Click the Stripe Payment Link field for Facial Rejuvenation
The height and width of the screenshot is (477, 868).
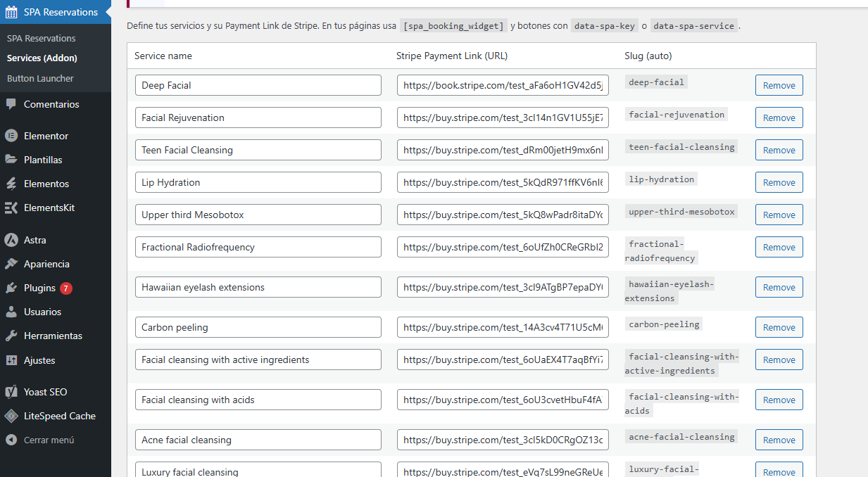click(x=502, y=117)
